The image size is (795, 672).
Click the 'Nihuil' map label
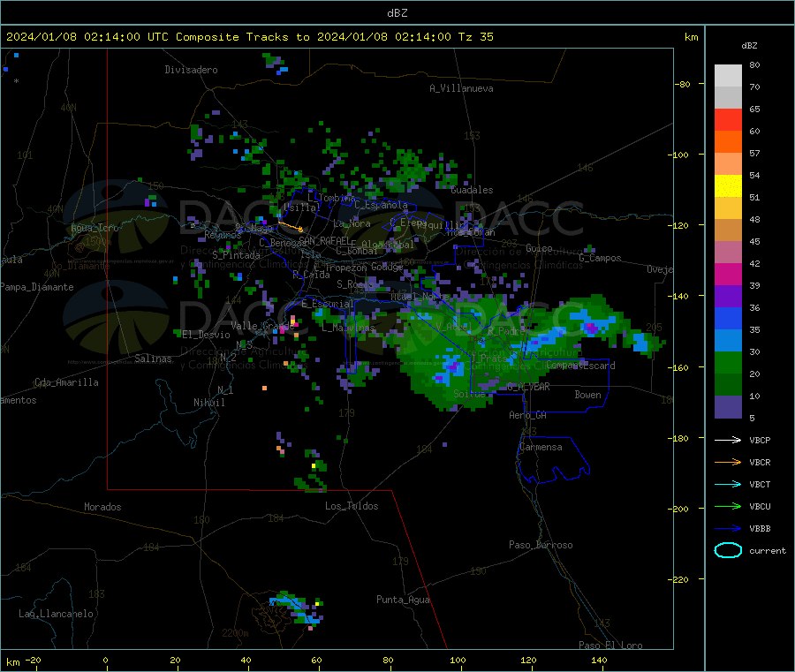click(208, 403)
